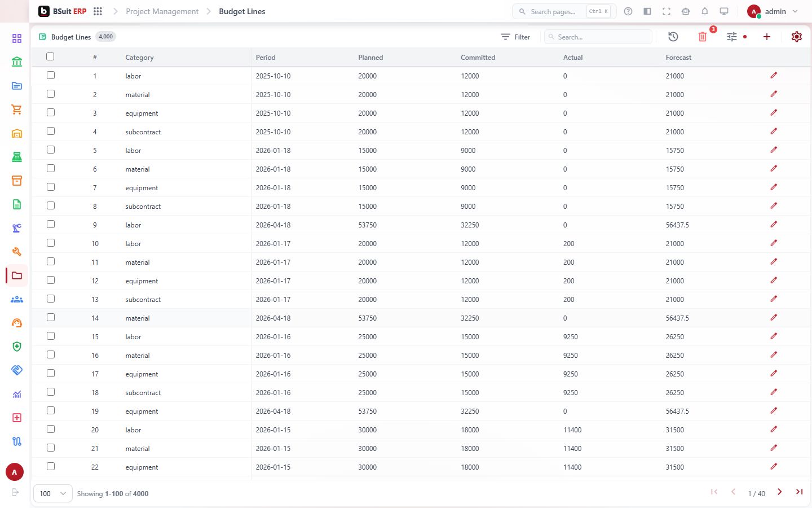812x508 pixels.
Task: Go to Project Management breadcrumb
Action: click(x=162, y=11)
